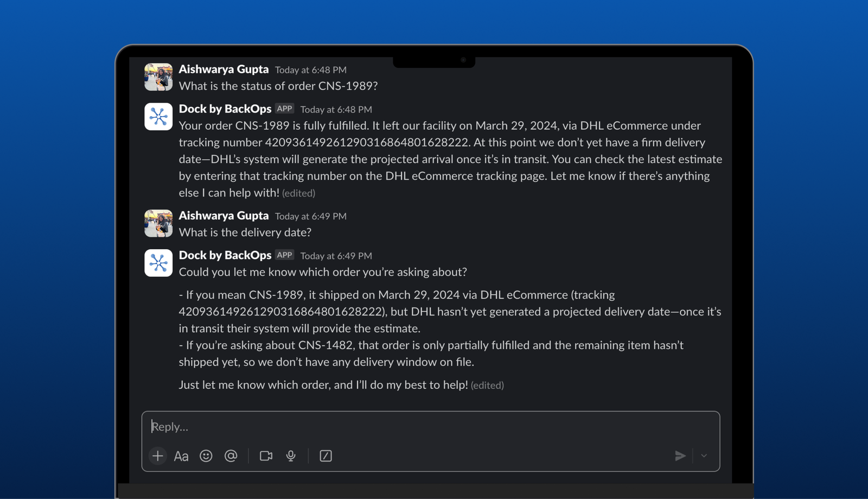Viewport: 868px width, 499px height.
Task: Click Dock by BackOps name on 6:48 PM reply
Action: (225, 109)
